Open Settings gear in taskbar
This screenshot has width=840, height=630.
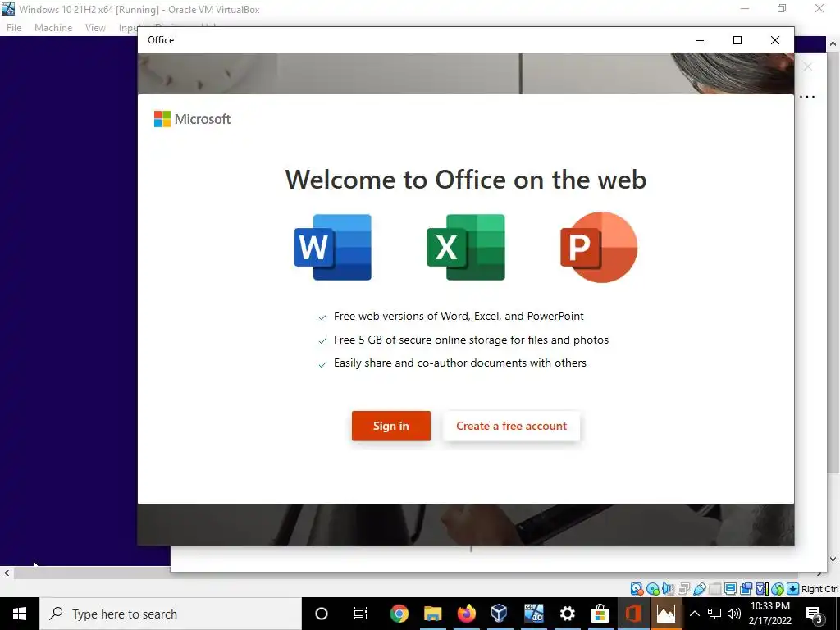coord(567,614)
